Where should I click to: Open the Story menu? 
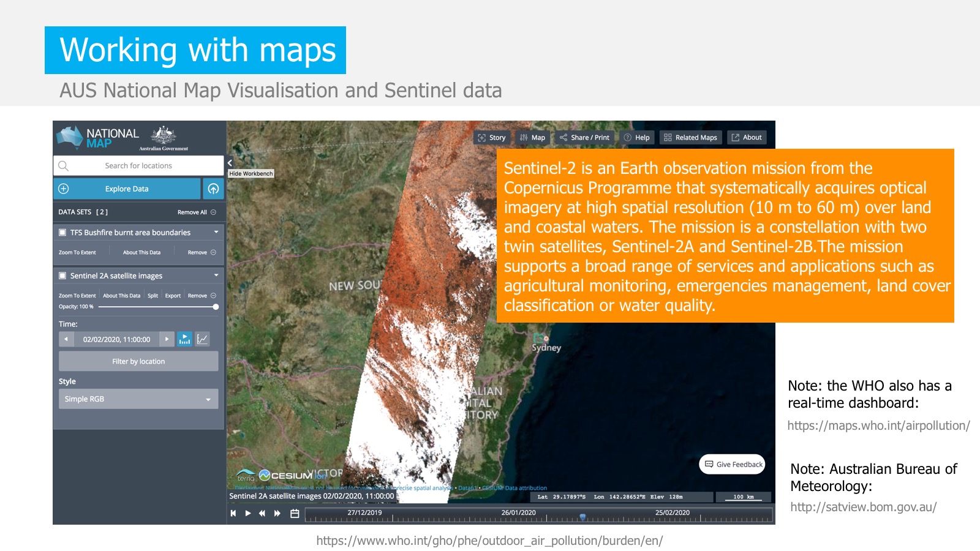(x=492, y=138)
